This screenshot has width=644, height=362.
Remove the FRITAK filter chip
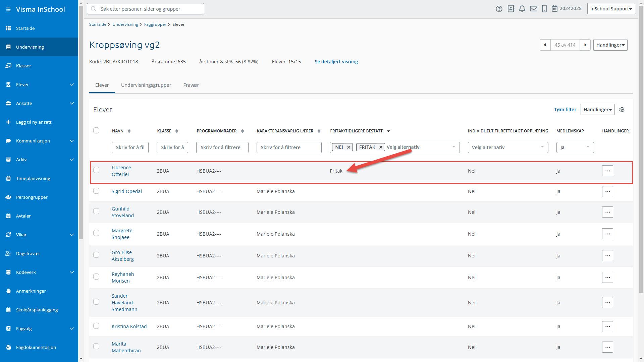click(381, 147)
